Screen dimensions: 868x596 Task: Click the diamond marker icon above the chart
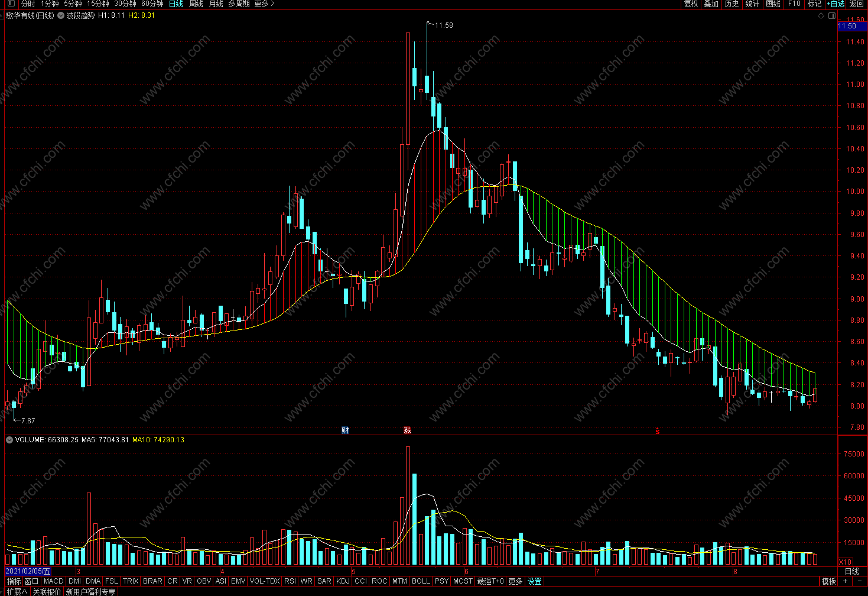(821, 16)
